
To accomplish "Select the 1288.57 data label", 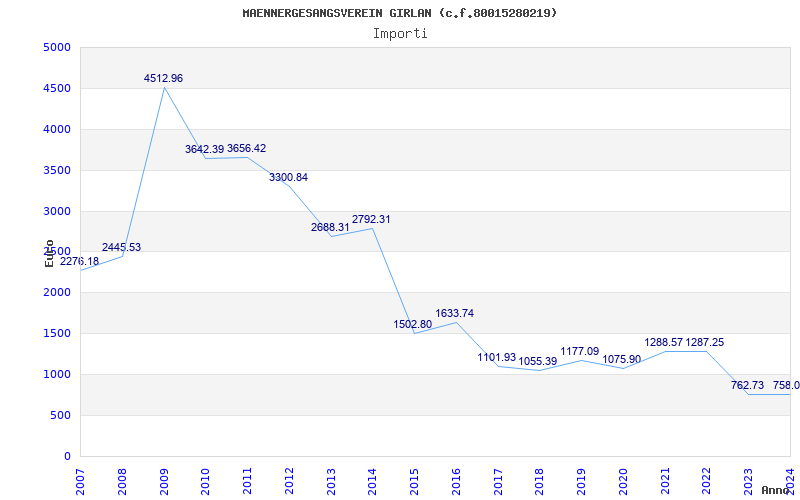I will coord(663,342).
